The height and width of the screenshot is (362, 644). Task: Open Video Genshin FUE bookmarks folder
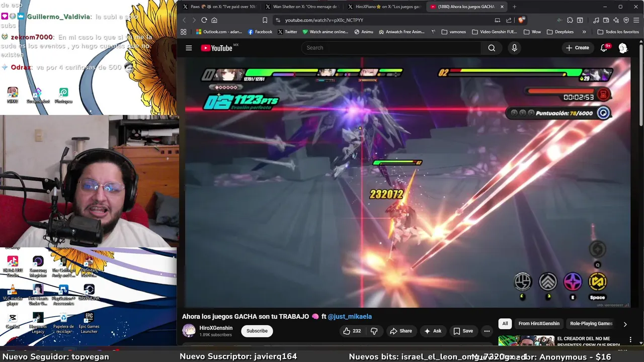click(495, 32)
